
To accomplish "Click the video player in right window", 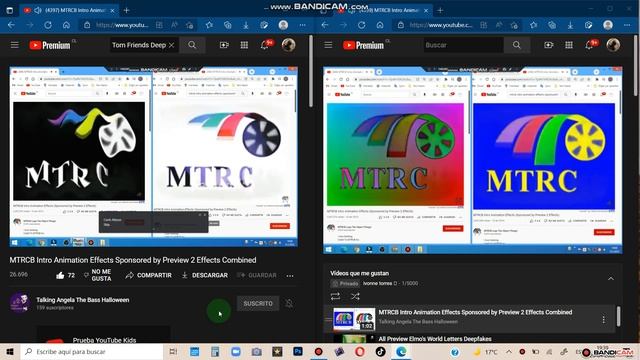I will pos(473,160).
